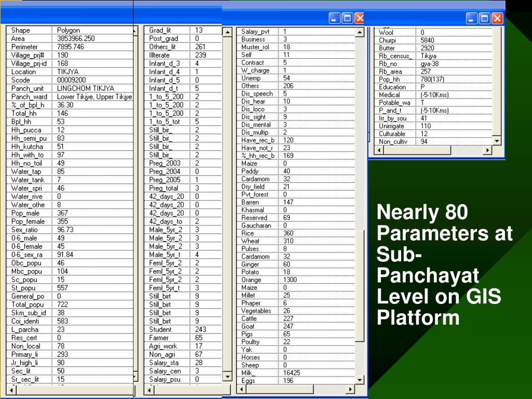Select the Shape field label
This screenshot has height=399, width=532.
(x=20, y=30)
